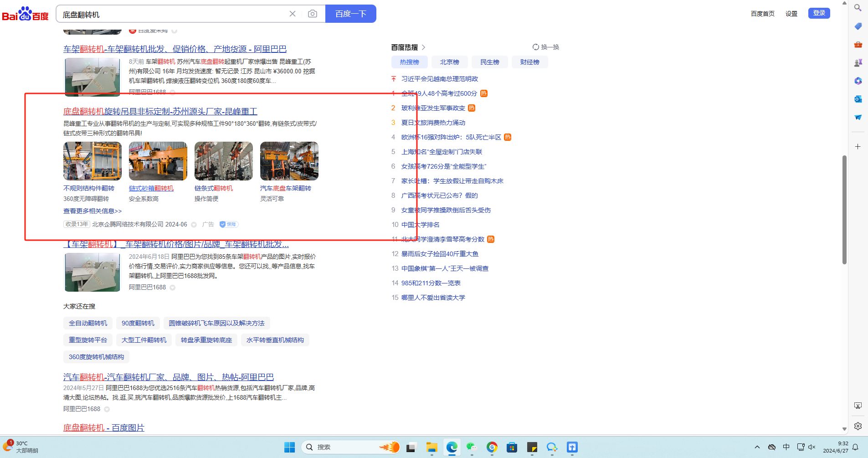
Task: Toggle the muted volume icon in tray
Action: click(812, 447)
